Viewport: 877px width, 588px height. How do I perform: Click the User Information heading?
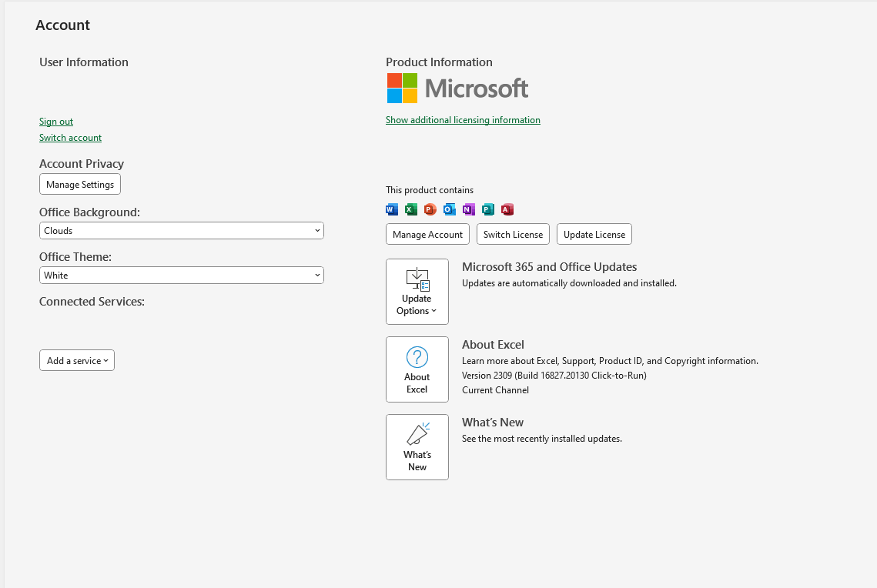pos(84,62)
